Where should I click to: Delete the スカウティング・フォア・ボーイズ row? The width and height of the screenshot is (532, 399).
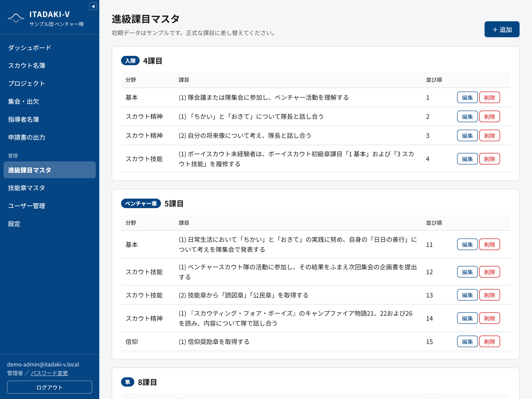pos(489,319)
